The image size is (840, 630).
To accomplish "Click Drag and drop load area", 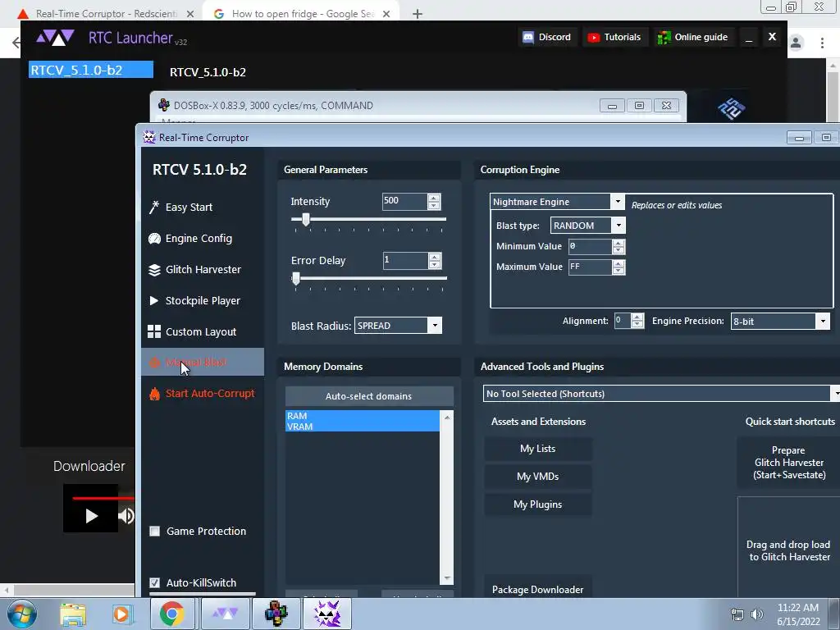I will (788, 550).
